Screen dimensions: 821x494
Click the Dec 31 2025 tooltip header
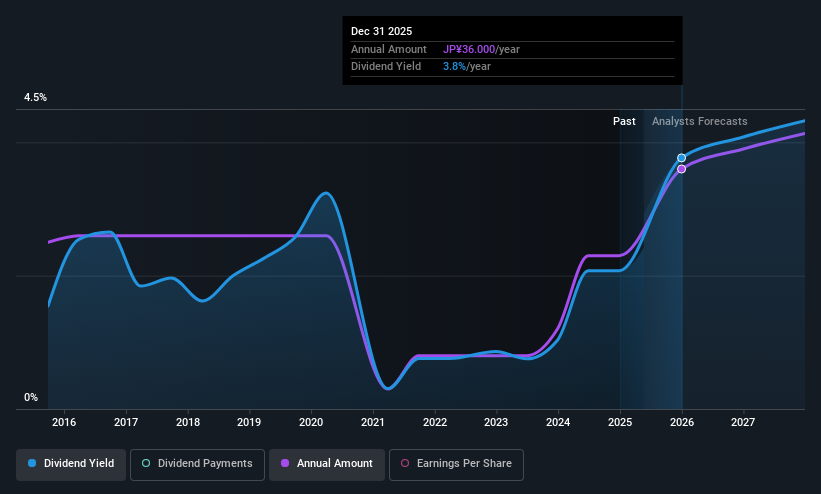(x=381, y=31)
